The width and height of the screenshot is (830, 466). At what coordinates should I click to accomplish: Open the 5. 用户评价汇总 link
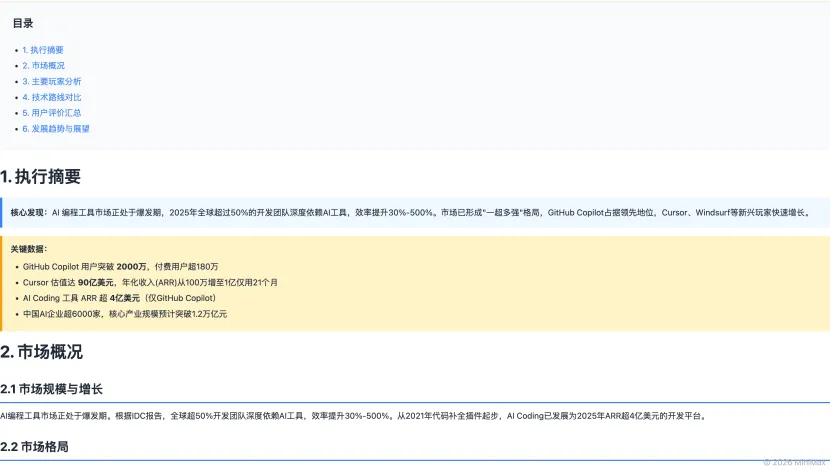[x=52, y=113]
